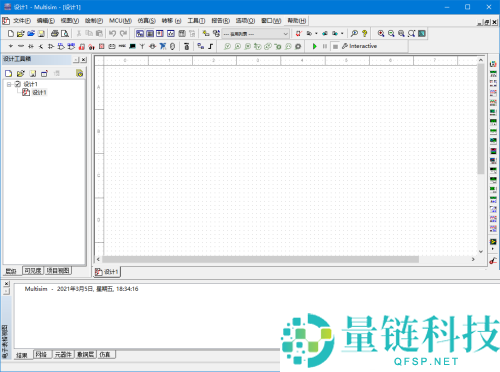Switch to the 可见度 tab in Design Toolbox
The image size is (500, 372).
pos(33,271)
